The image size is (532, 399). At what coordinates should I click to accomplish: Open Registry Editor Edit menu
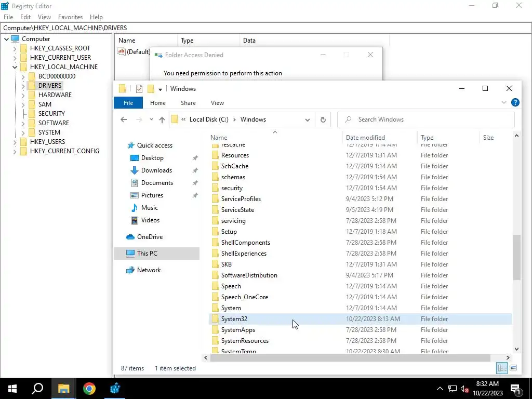25,17
